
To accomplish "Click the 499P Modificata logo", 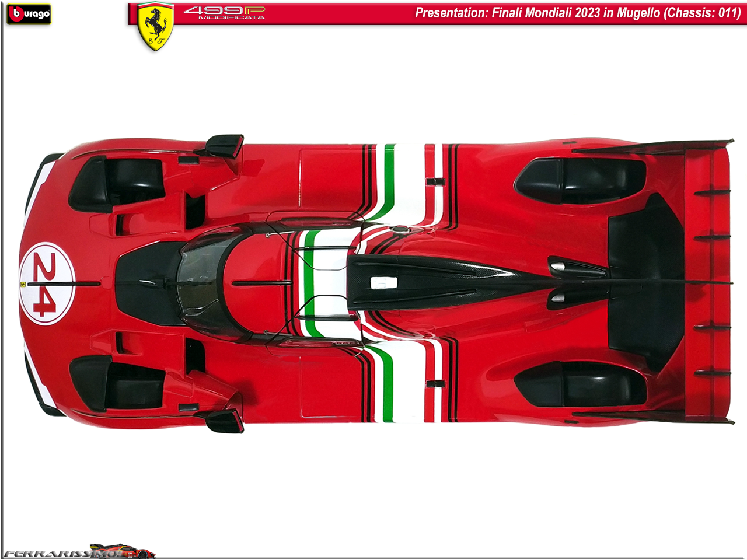I will [x=224, y=13].
